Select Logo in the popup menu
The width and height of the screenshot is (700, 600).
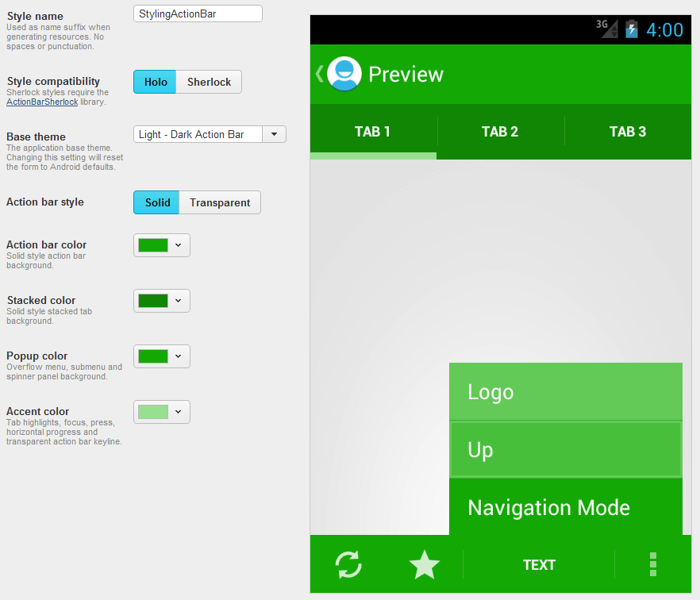[x=566, y=391]
